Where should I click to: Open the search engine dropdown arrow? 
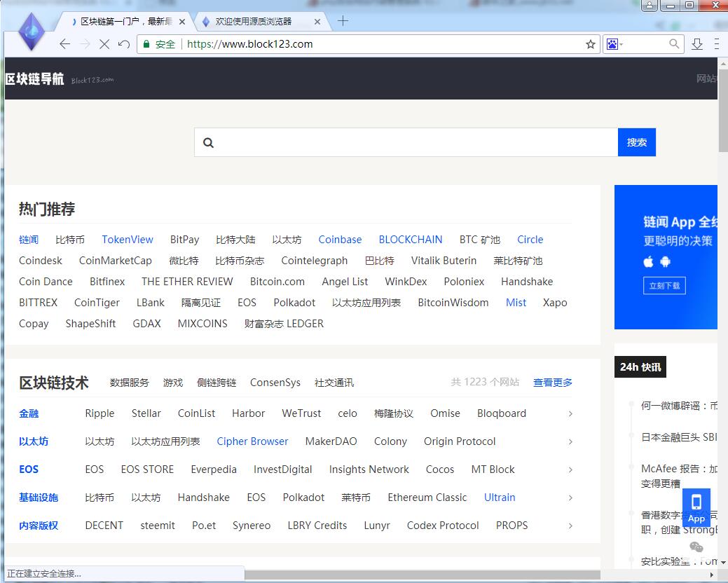pos(621,44)
